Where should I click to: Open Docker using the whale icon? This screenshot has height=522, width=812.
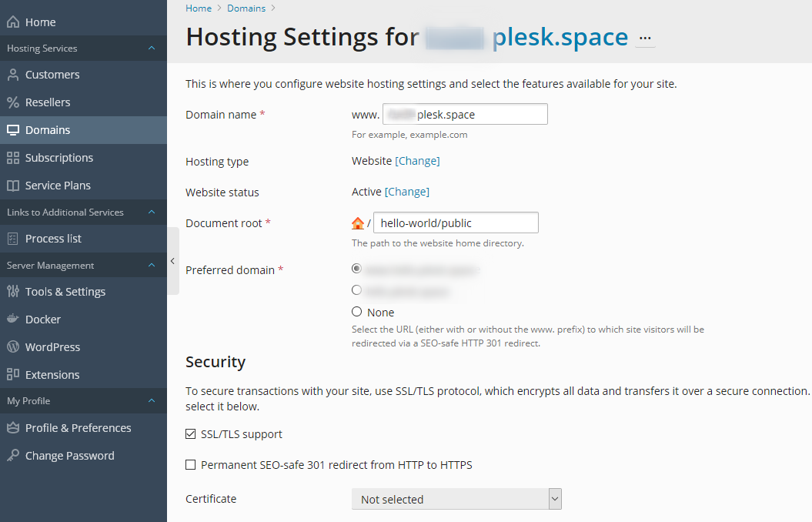pos(13,319)
